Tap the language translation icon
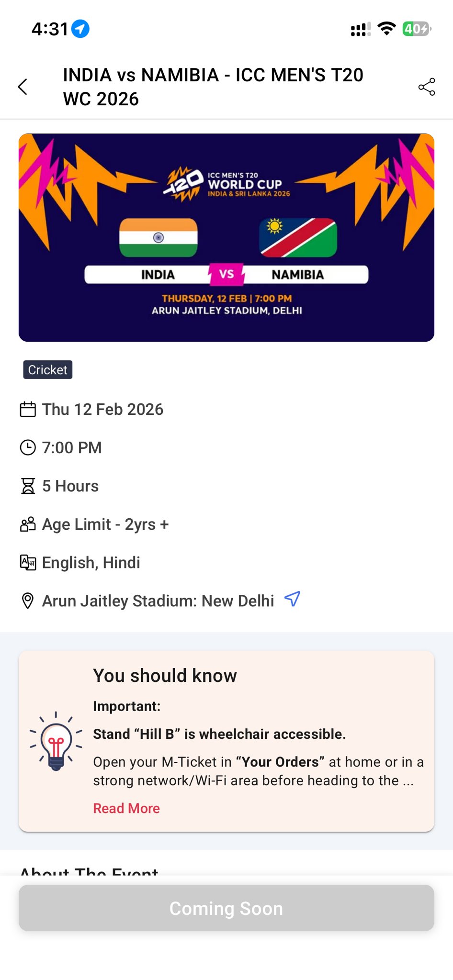The image size is (453, 980). click(x=28, y=563)
